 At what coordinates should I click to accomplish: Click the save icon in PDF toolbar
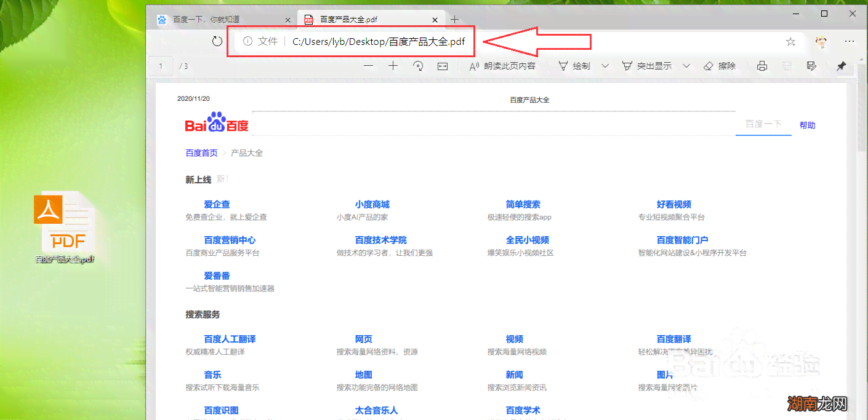click(787, 66)
